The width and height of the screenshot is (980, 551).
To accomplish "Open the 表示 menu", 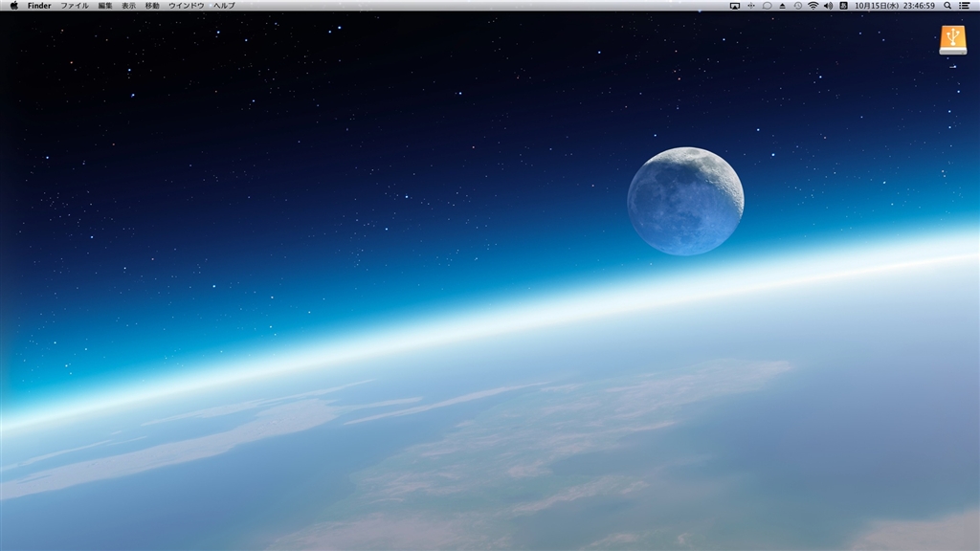I will [129, 6].
